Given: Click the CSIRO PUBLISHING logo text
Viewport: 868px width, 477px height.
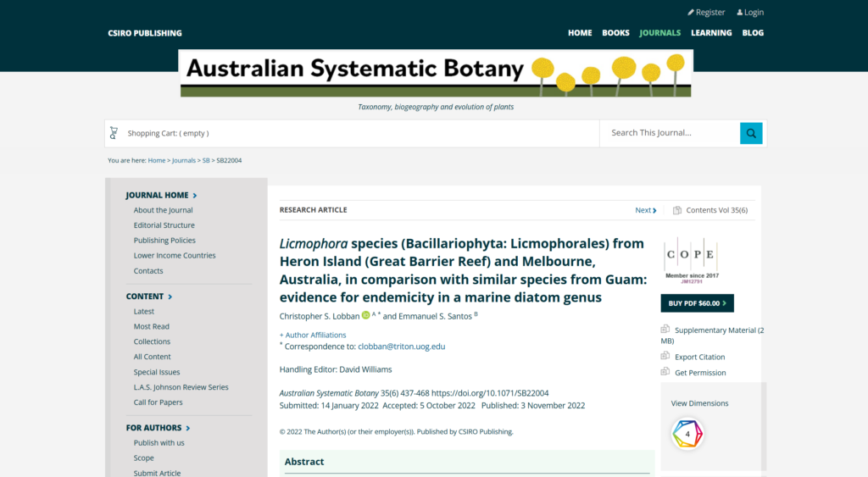Looking at the screenshot, I should 144,33.
